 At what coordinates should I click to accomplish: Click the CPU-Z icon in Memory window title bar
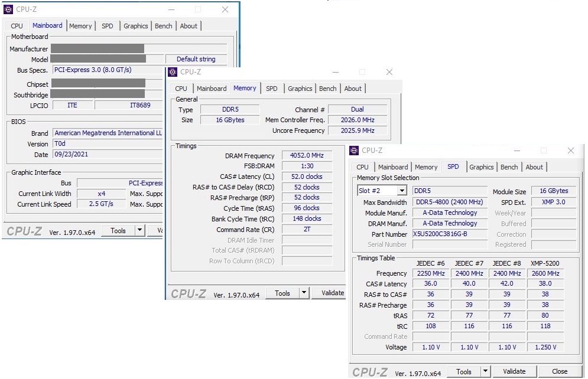pyautogui.click(x=172, y=71)
